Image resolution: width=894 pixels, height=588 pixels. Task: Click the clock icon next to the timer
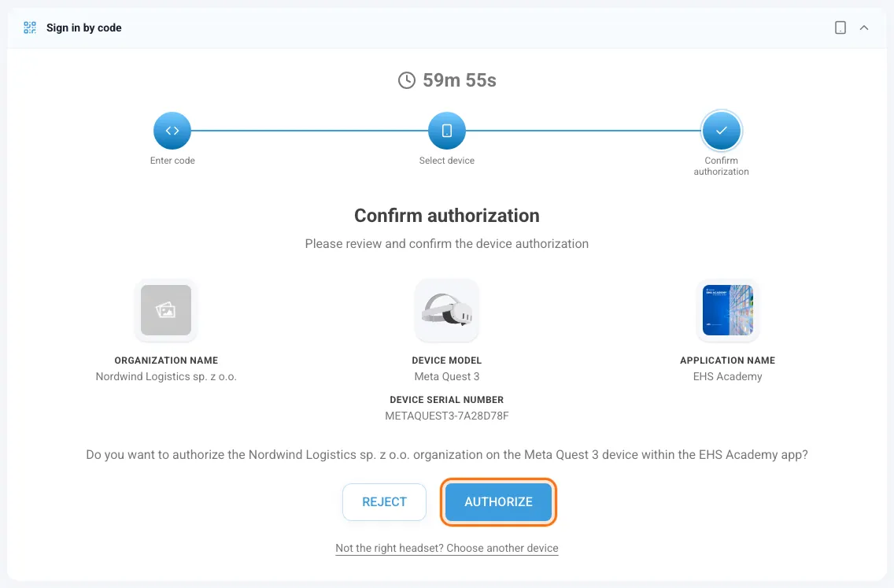407,80
